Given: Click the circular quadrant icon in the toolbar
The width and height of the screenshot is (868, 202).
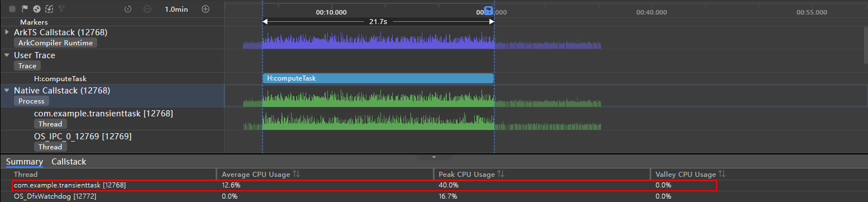Looking at the screenshot, I should [x=37, y=9].
